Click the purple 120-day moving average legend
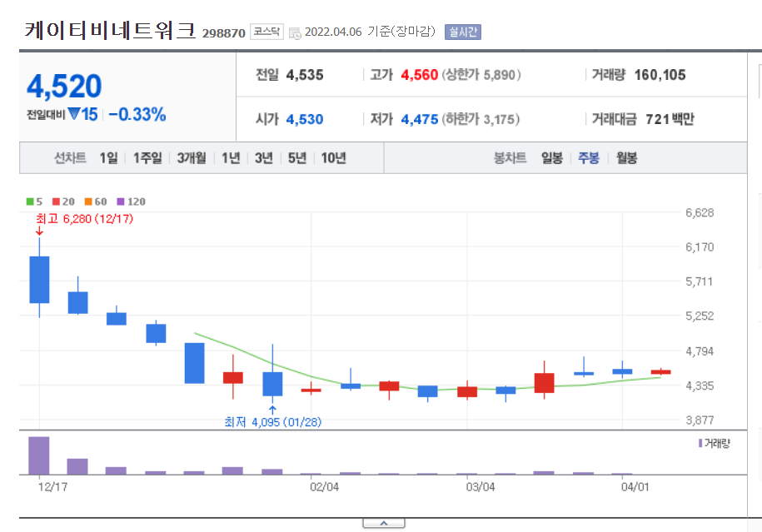 (x=132, y=201)
